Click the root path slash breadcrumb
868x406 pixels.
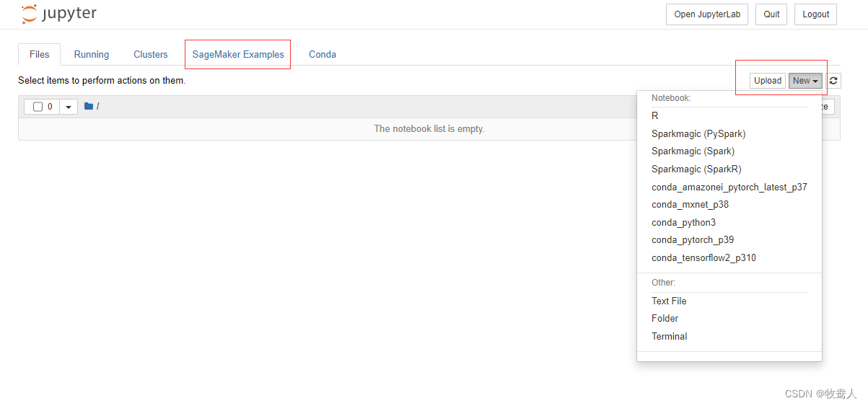point(97,107)
